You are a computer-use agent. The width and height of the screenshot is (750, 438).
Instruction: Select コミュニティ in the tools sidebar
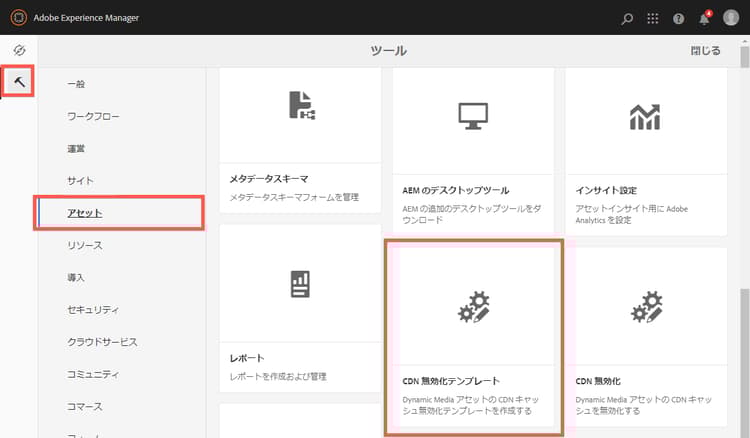click(x=93, y=374)
